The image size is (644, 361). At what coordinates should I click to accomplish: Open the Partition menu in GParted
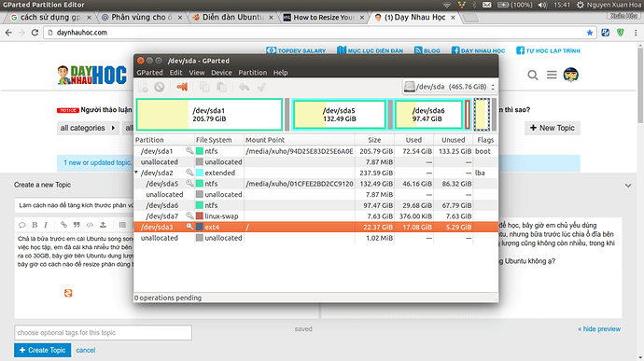pyautogui.click(x=253, y=72)
